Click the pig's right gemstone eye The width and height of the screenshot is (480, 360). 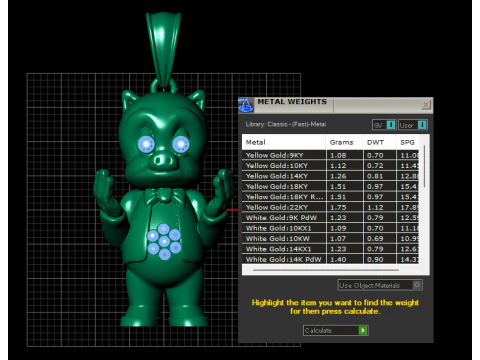(x=181, y=144)
